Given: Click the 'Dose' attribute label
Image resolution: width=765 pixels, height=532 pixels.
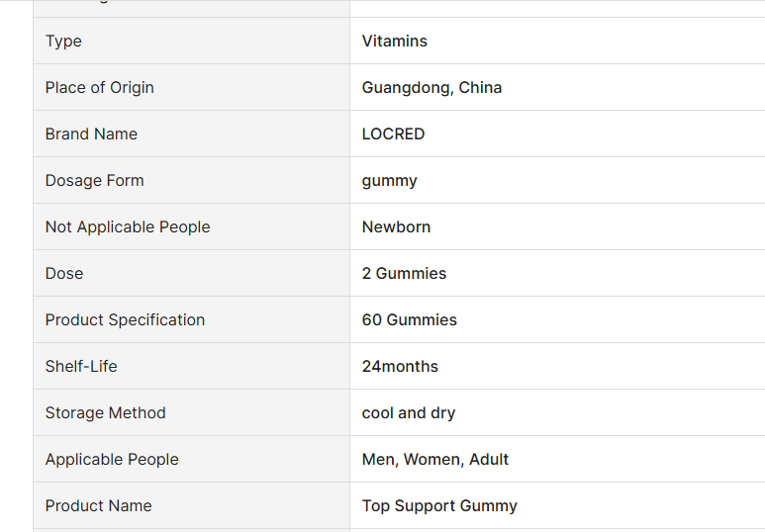Looking at the screenshot, I should pyautogui.click(x=64, y=274).
